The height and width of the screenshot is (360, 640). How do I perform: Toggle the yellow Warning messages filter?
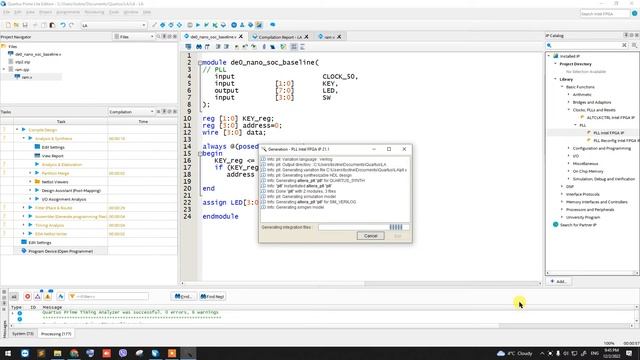[x=48, y=296]
